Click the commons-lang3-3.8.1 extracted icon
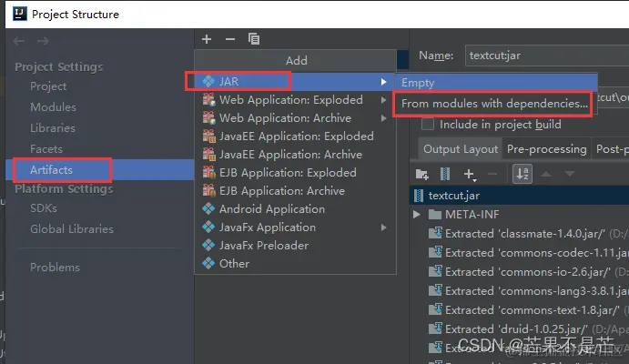 [x=435, y=290]
